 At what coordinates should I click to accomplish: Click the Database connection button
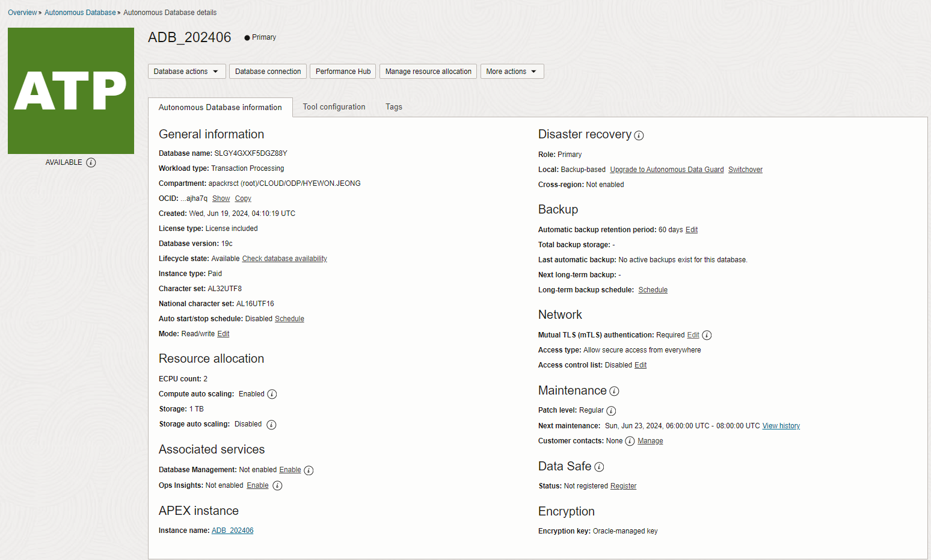pyautogui.click(x=268, y=72)
